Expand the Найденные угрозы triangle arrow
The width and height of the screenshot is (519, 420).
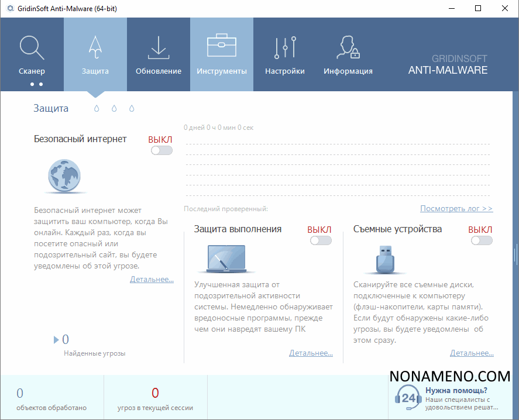(56, 339)
